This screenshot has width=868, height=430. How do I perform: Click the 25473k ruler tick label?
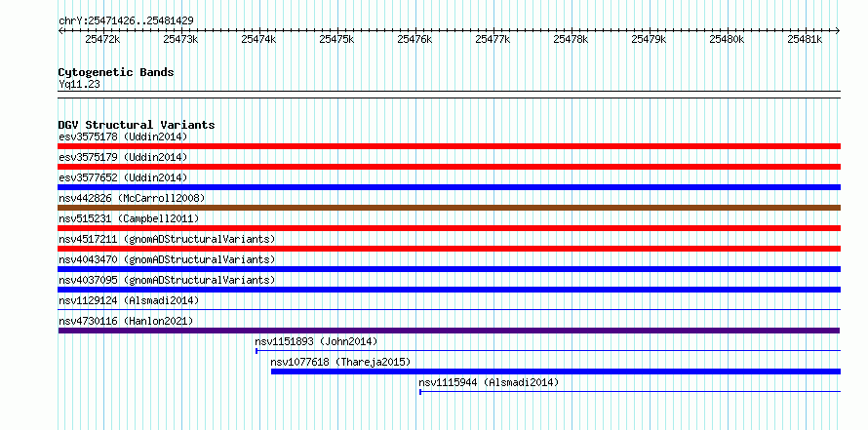tap(181, 39)
